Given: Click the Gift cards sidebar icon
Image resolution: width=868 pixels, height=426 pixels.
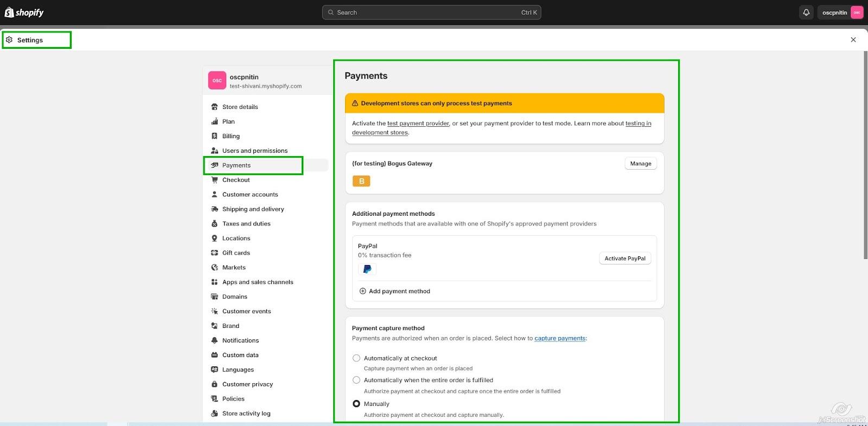Looking at the screenshot, I should (214, 253).
